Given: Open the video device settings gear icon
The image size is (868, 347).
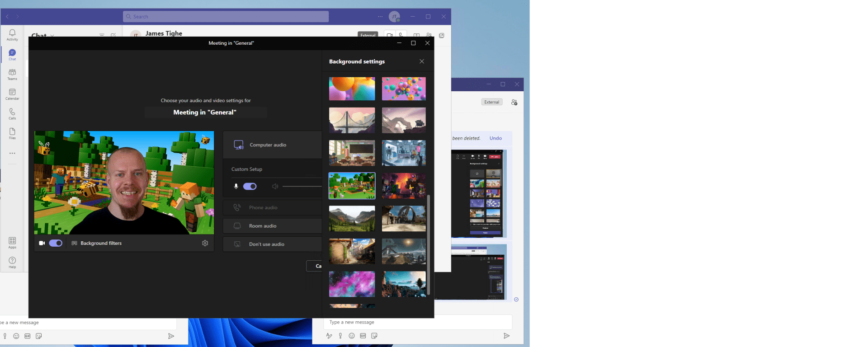Looking at the screenshot, I should [x=205, y=243].
